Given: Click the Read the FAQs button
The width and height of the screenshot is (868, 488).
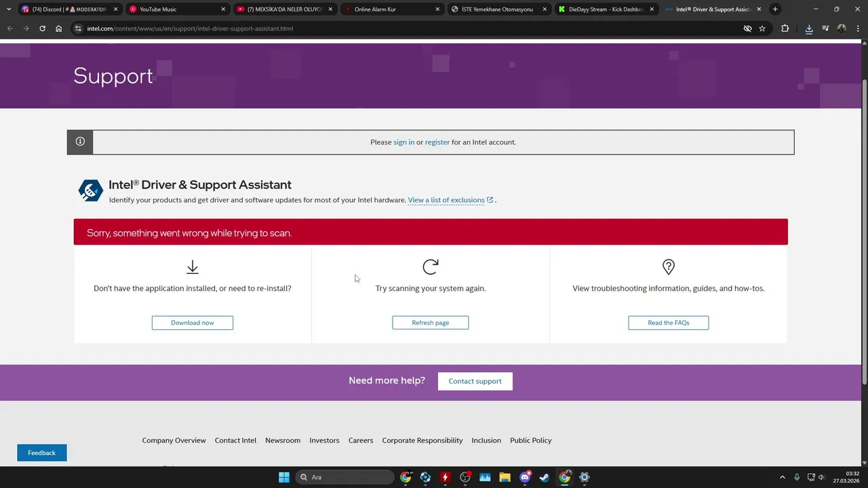Looking at the screenshot, I should [x=669, y=323].
